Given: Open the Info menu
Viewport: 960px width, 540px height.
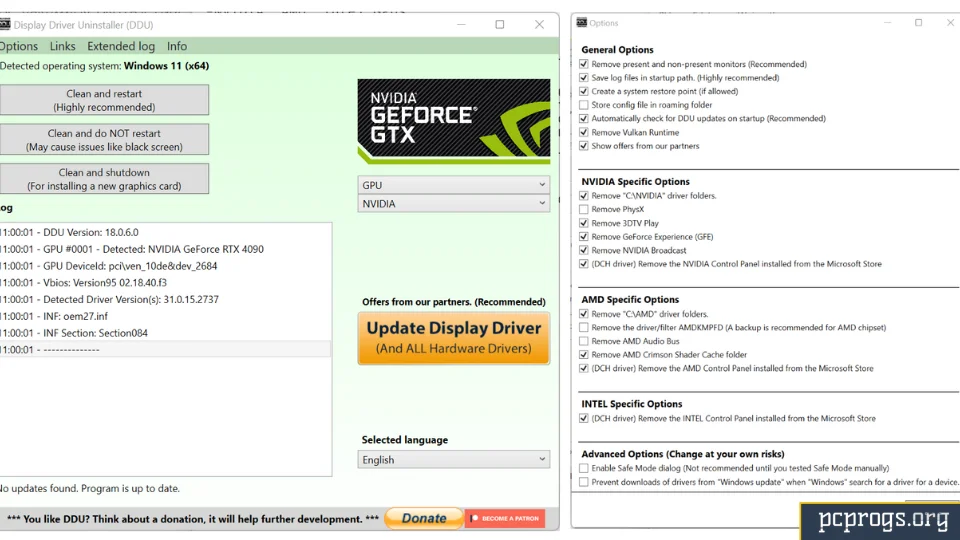Looking at the screenshot, I should (177, 46).
